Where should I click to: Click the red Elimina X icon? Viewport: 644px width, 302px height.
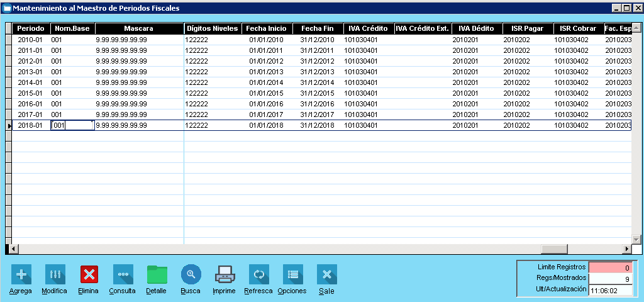89,274
